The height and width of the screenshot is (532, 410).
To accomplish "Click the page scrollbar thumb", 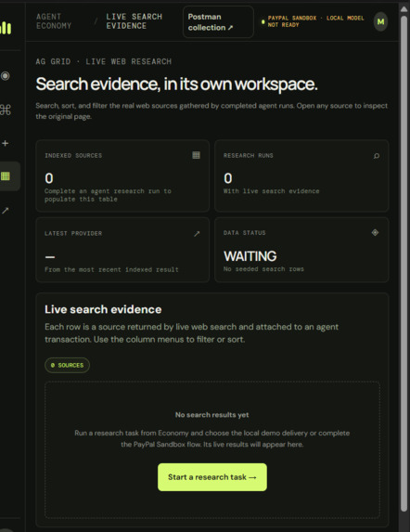I will pos(404,264).
